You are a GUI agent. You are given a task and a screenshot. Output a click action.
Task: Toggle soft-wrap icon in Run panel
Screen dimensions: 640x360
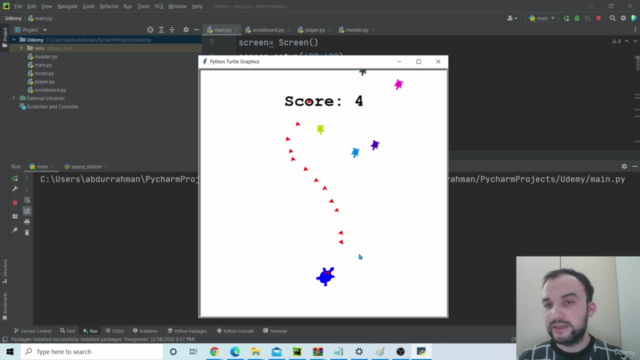(27, 200)
